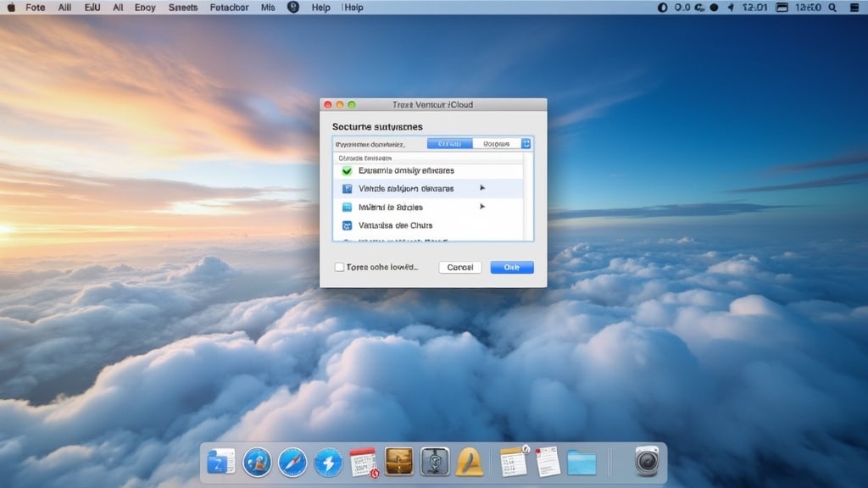Click the location arrow icon in menu bar
Image resolution: width=868 pixels, height=488 pixels.
click(x=731, y=7)
